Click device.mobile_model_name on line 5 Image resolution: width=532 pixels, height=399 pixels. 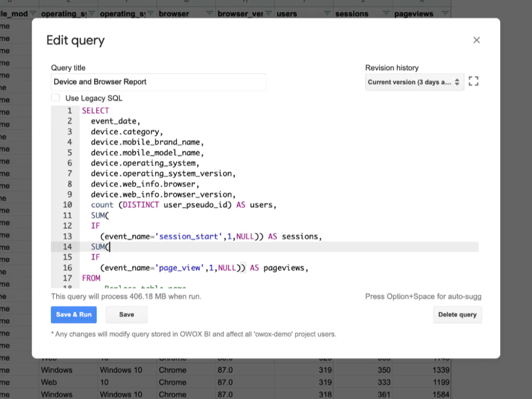(145, 153)
